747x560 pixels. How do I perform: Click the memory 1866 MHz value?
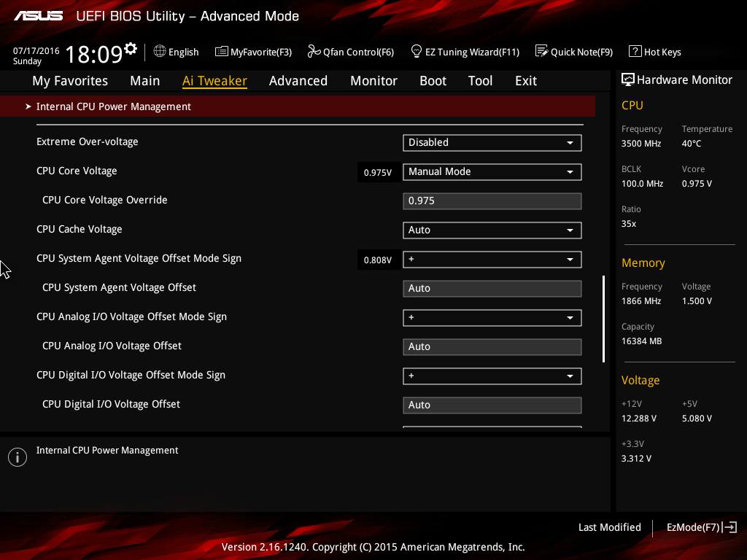(641, 301)
